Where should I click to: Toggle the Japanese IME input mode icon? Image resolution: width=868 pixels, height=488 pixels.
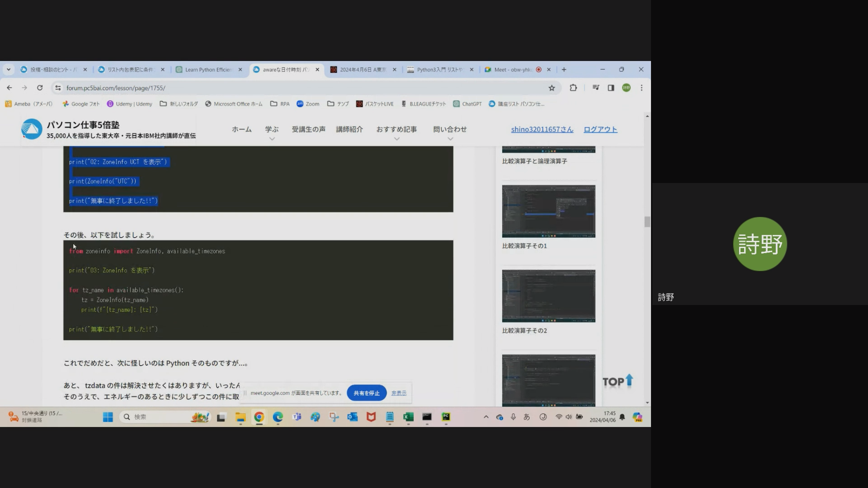tap(527, 417)
